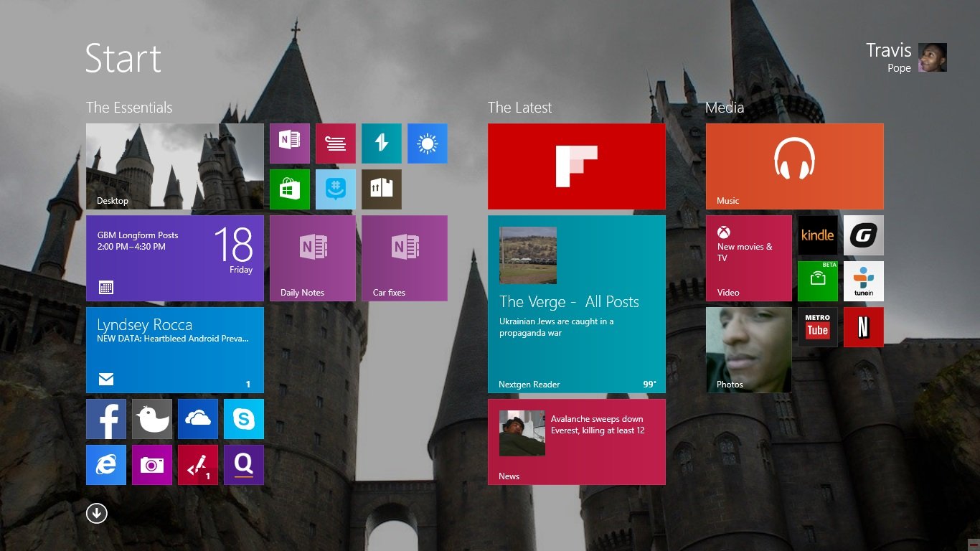This screenshot has width=980, height=551.
Task: Launch the Kindle tile
Action: coord(818,235)
